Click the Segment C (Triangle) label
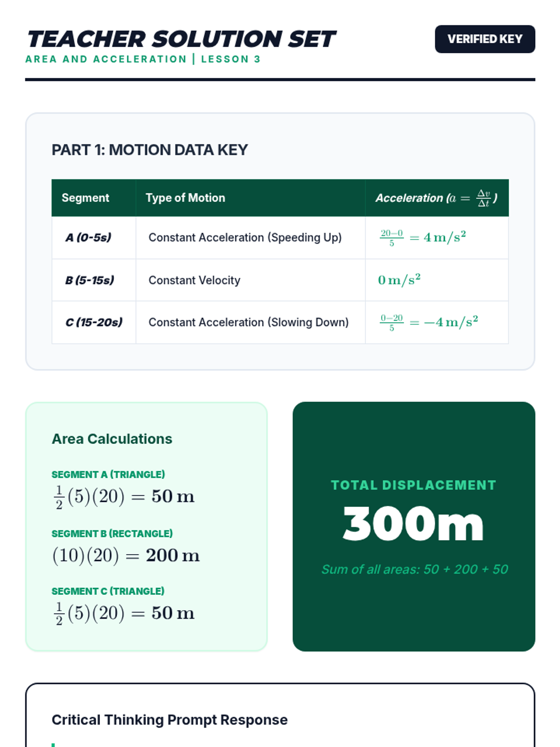The image size is (560, 747). [108, 591]
